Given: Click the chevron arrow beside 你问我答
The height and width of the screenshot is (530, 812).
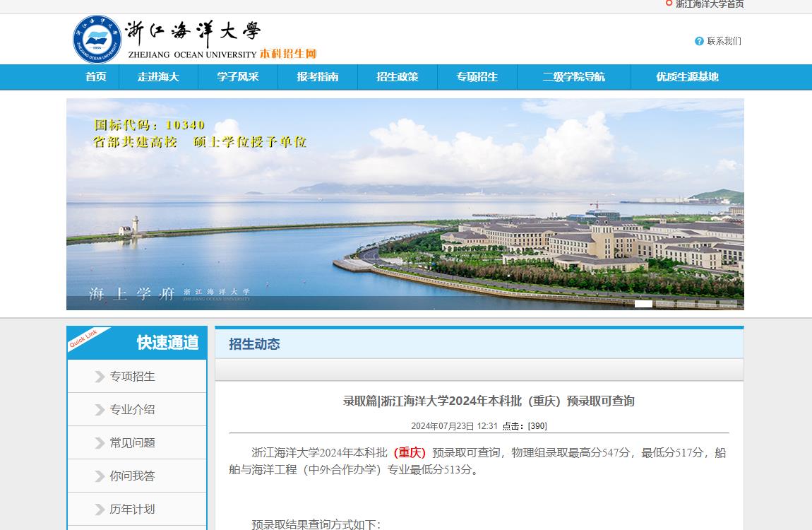Looking at the screenshot, I should click(100, 476).
